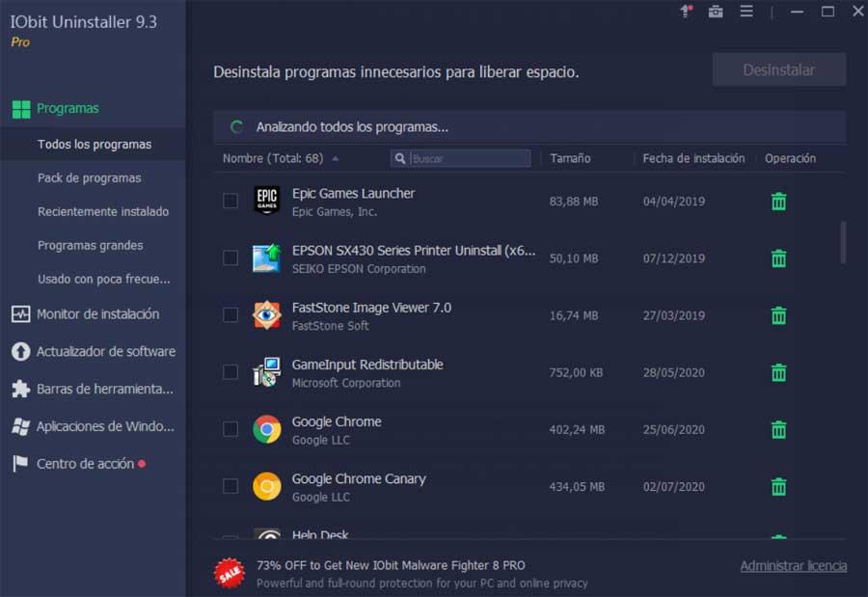Screen dimensions: 868x597
Task: Open Usado con poca frecuencia list
Action: point(103,279)
